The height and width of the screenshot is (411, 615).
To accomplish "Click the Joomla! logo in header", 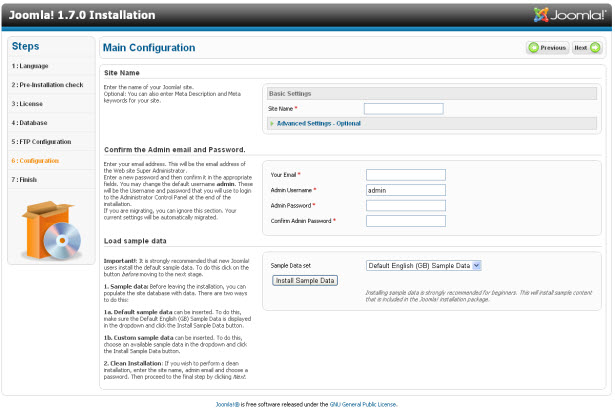I will pyautogui.click(x=571, y=15).
